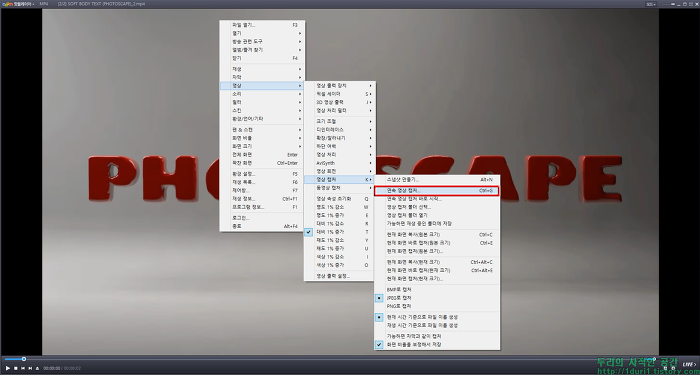700x375 pixels.
Task: Expand 스킨 submenu in main menu
Action: tap(262, 110)
